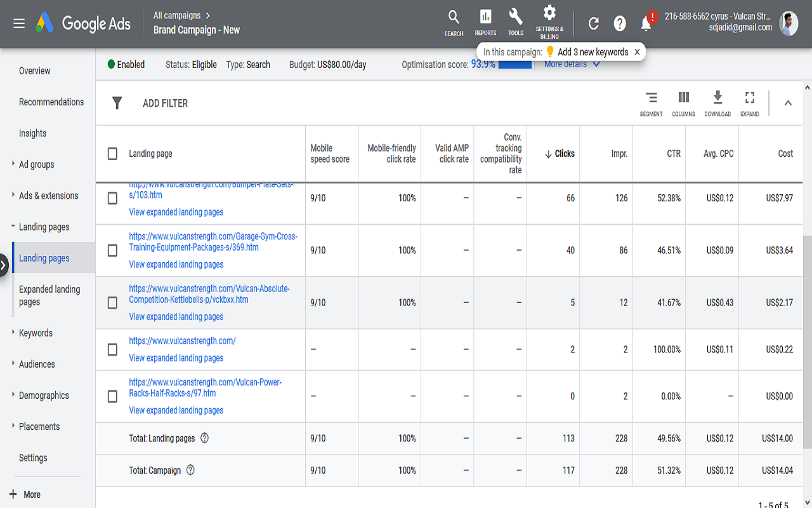Open the Reports icon

click(485, 22)
